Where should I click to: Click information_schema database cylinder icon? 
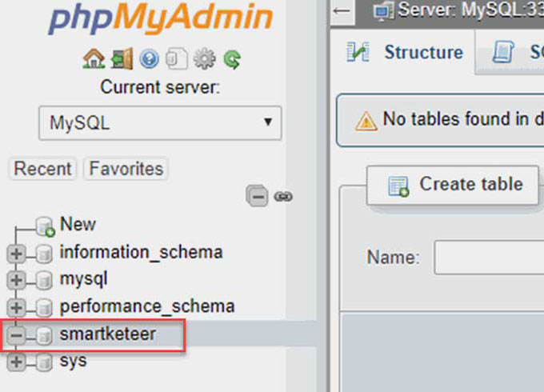(44, 254)
